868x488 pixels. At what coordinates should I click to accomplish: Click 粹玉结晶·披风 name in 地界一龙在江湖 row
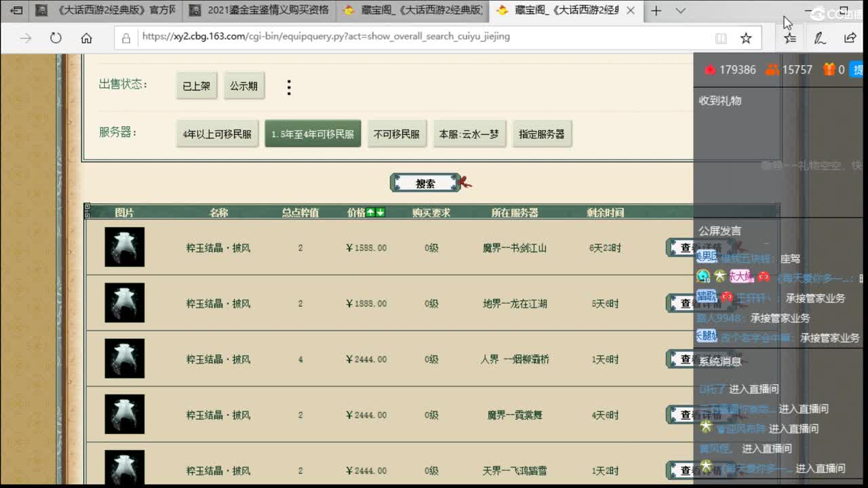point(218,304)
